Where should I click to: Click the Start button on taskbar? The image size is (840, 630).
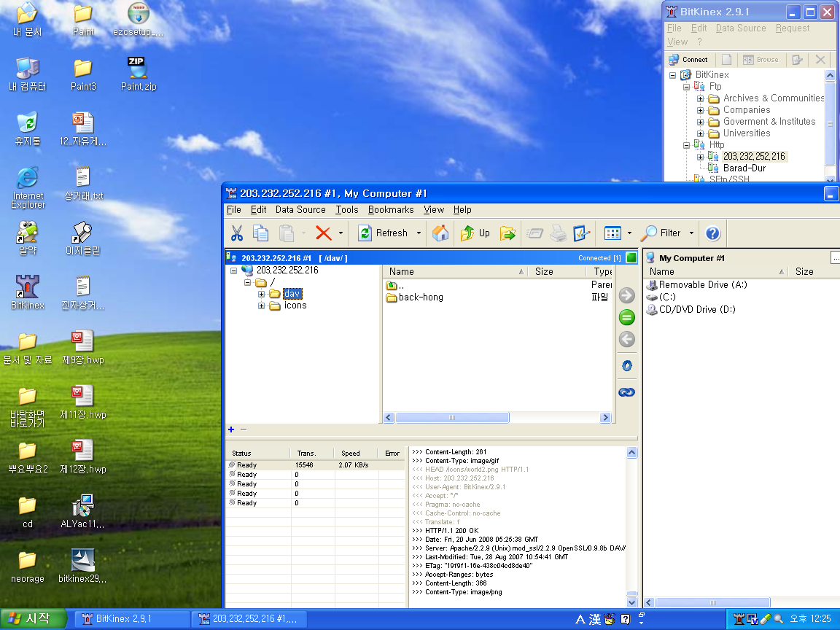click(31, 619)
